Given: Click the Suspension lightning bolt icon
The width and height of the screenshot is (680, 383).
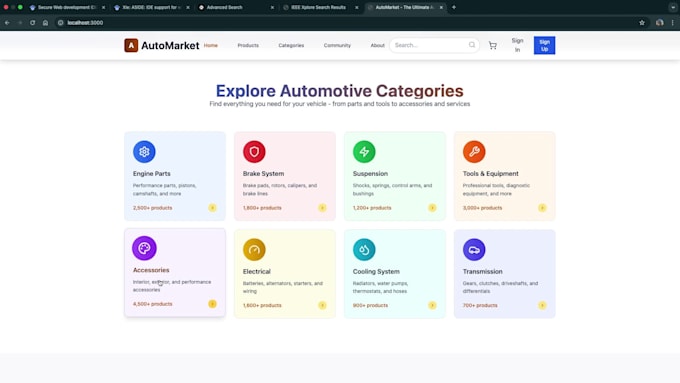Looking at the screenshot, I should (364, 152).
